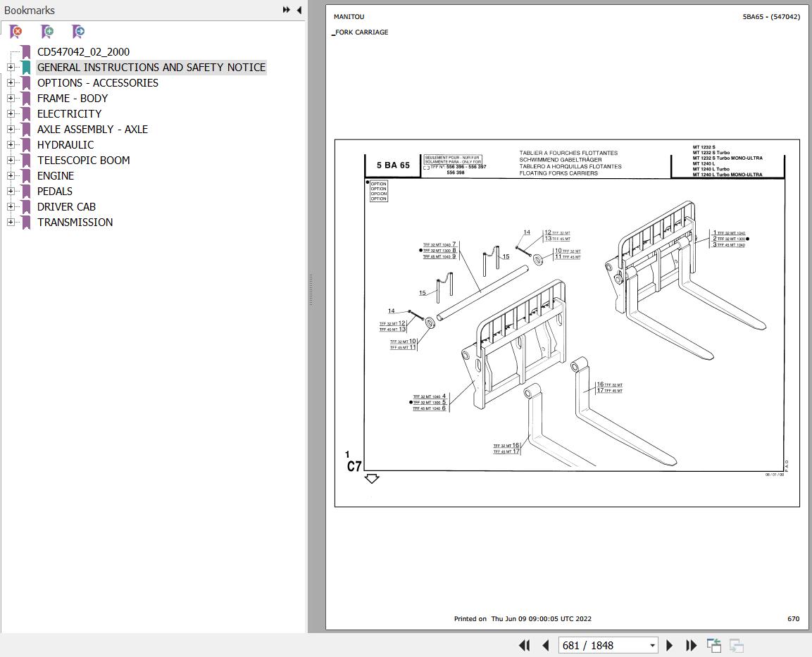Expand the ENGINE bookmark node

pyautogui.click(x=11, y=176)
